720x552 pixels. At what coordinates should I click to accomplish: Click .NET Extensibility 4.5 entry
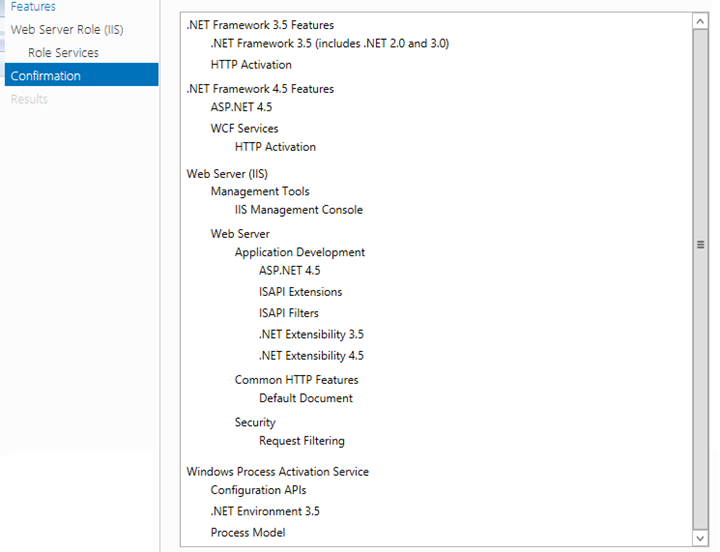[x=311, y=356]
